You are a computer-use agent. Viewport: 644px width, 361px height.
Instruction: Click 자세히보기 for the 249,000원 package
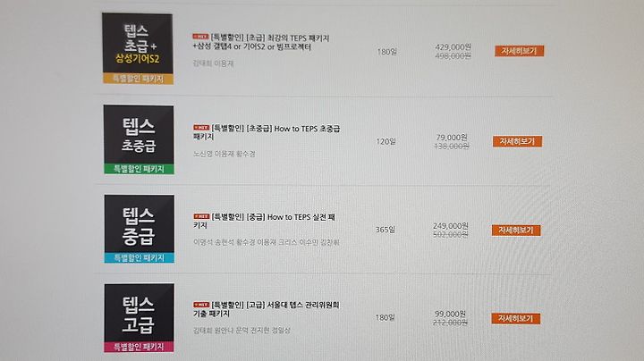[516, 231]
